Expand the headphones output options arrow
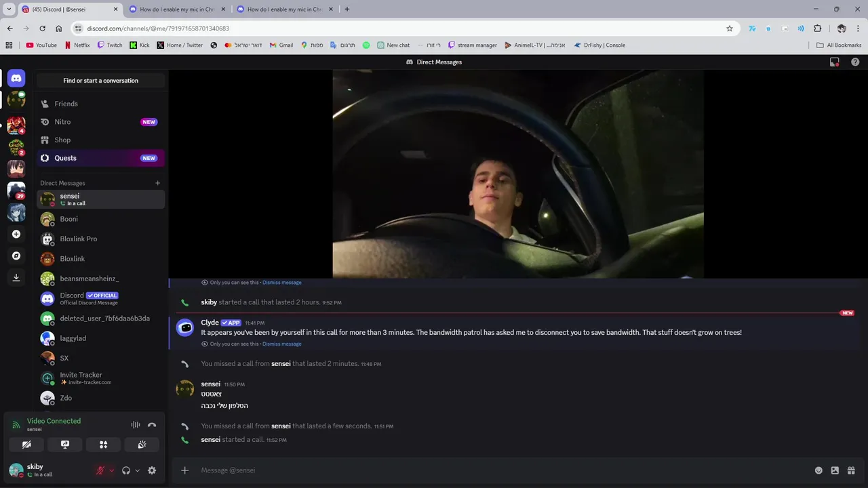This screenshot has height=488, width=868. pos(137,470)
